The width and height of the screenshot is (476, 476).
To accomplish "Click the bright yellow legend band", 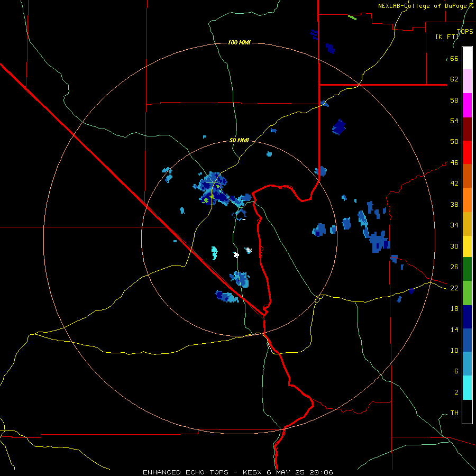I will tap(467, 246).
